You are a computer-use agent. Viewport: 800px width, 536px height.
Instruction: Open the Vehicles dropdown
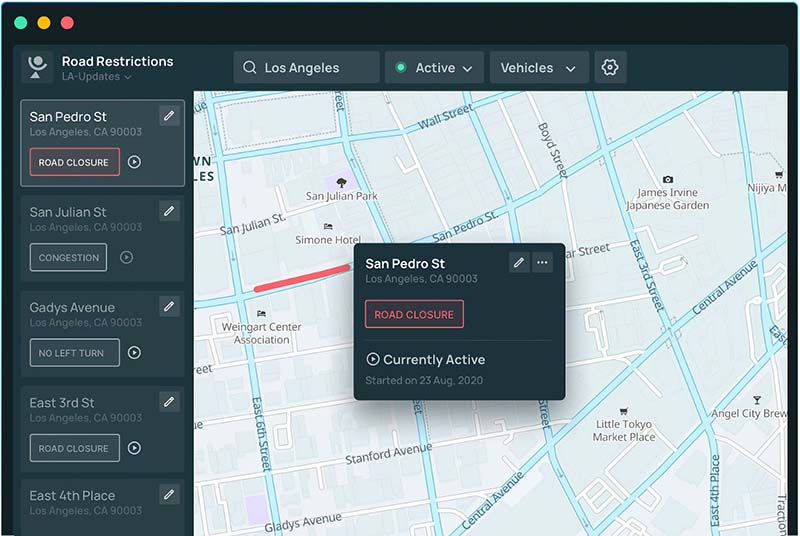(x=539, y=67)
